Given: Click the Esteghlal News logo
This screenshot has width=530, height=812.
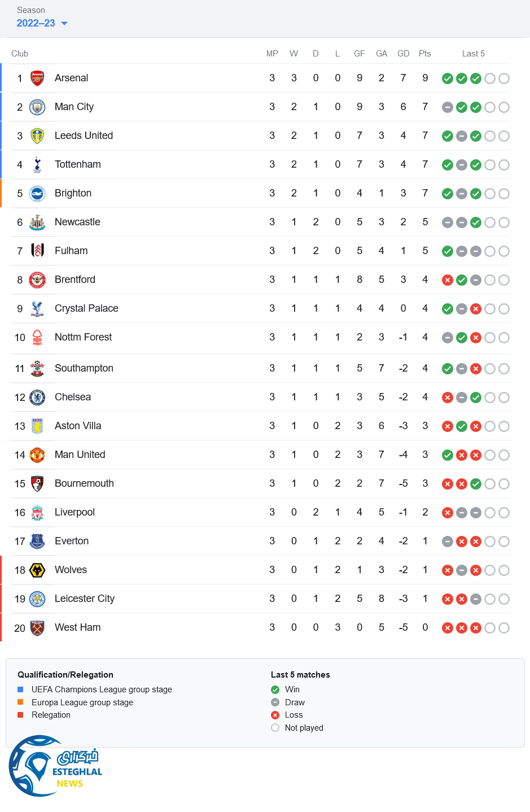Looking at the screenshot, I should [x=55, y=766].
